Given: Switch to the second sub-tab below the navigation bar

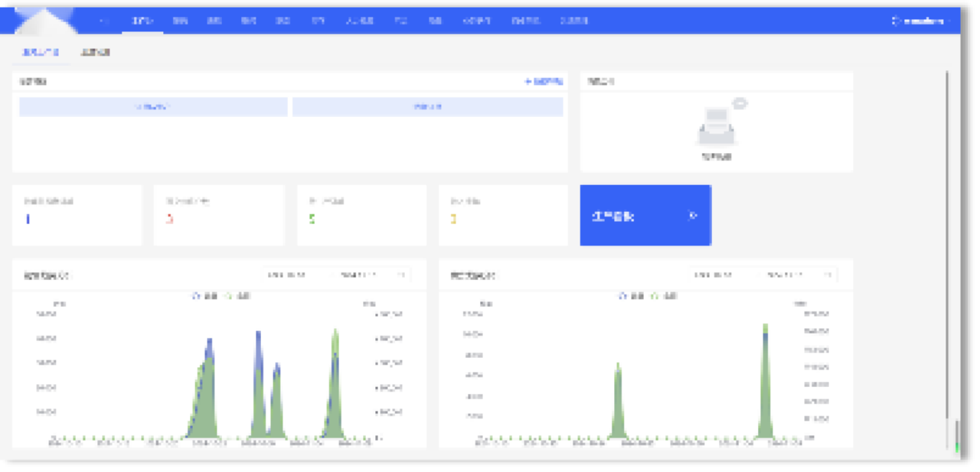Looking at the screenshot, I should [x=96, y=53].
